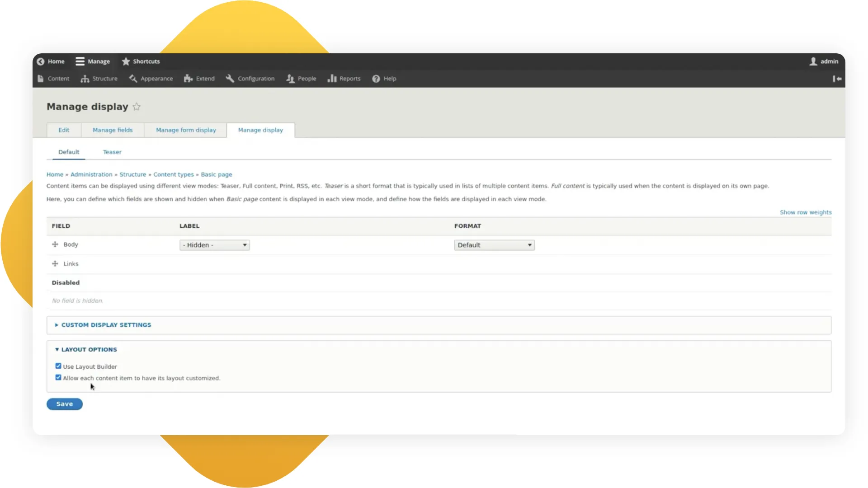
Task: Switch to Manage form display tab
Action: coord(186,130)
